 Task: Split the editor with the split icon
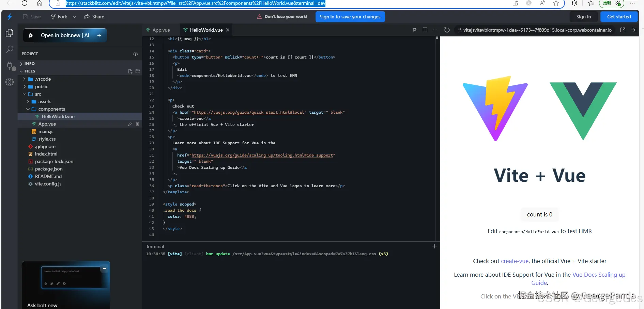point(425,30)
